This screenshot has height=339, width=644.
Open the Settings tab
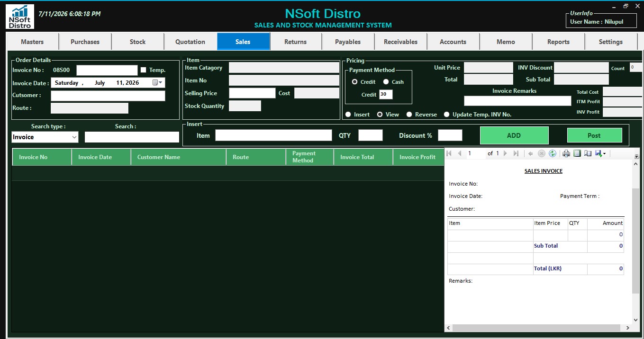pos(611,42)
